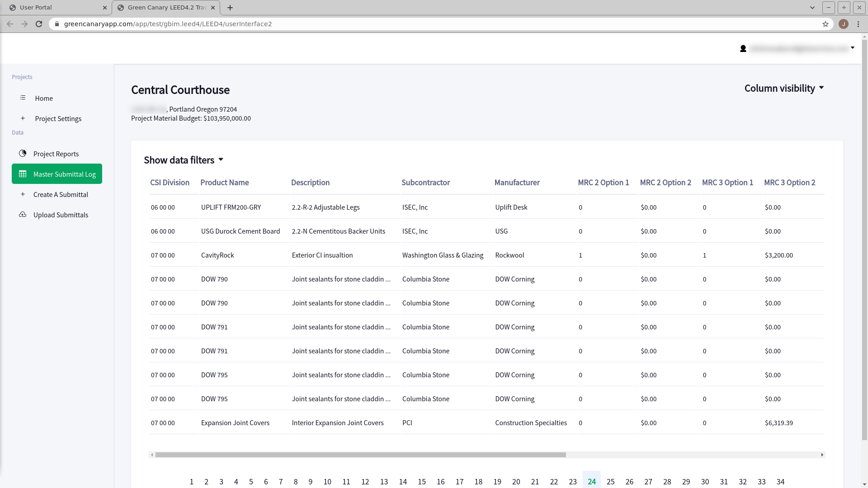Sort by Manufacturer column header
The height and width of the screenshot is (488, 868).
pos(517,183)
